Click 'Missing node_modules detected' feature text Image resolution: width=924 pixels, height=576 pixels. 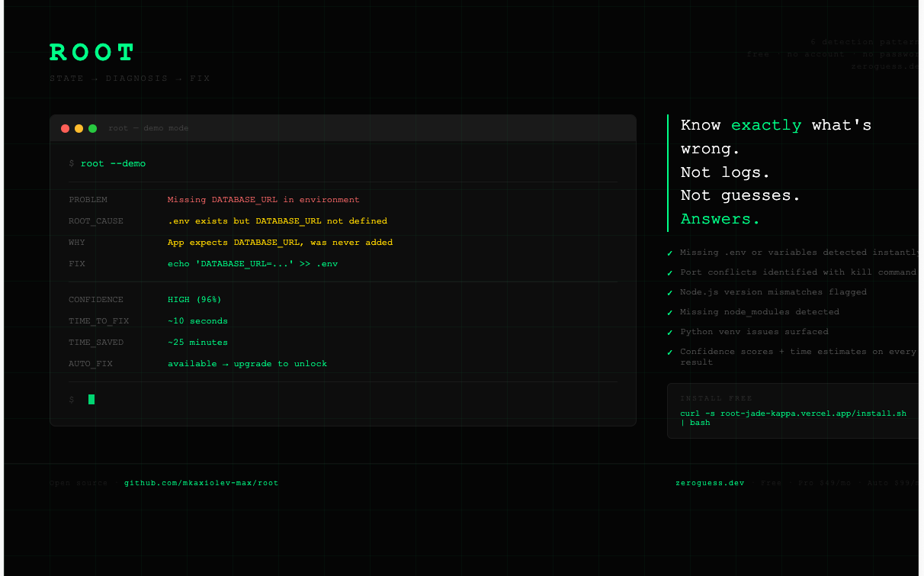pyautogui.click(x=759, y=312)
